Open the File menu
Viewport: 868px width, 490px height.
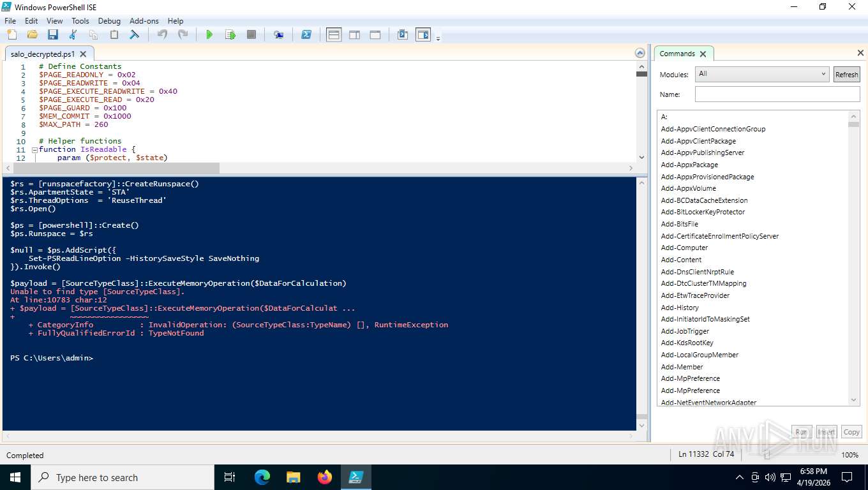pyautogui.click(x=10, y=21)
